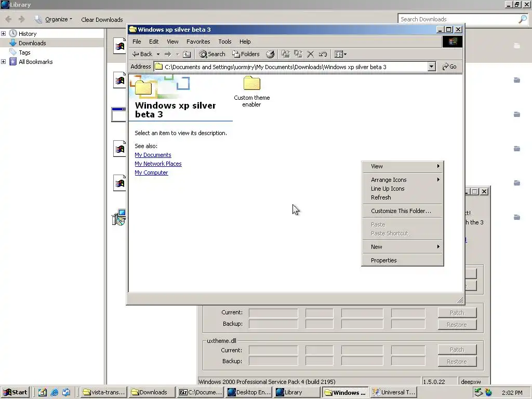This screenshot has width=532, height=399.
Task: Follow the My Computer link
Action: click(151, 172)
